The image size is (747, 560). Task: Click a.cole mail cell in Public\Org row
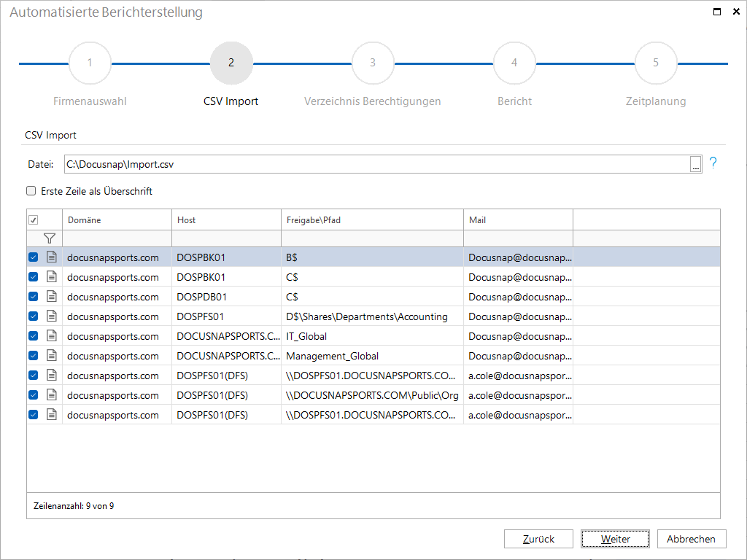coord(519,394)
